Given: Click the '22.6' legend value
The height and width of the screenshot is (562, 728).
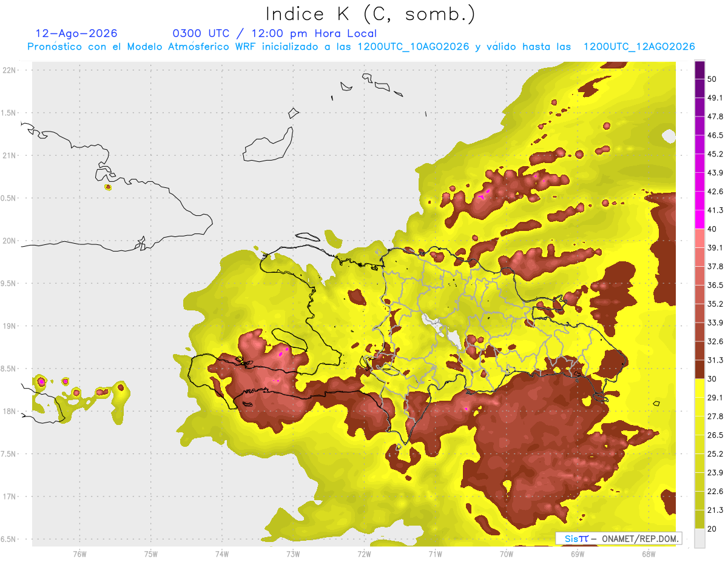Looking at the screenshot, I should tap(716, 491).
